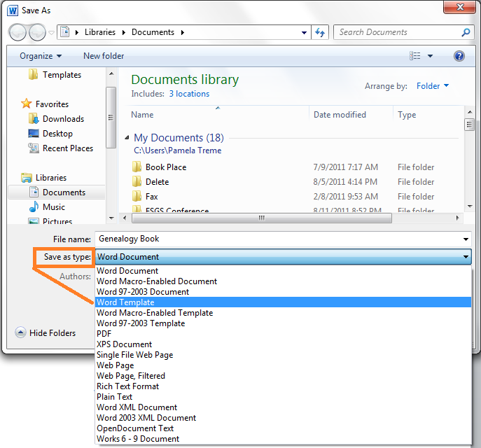Click date 7/9/2011 7:17 AM cell

[x=345, y=167]
